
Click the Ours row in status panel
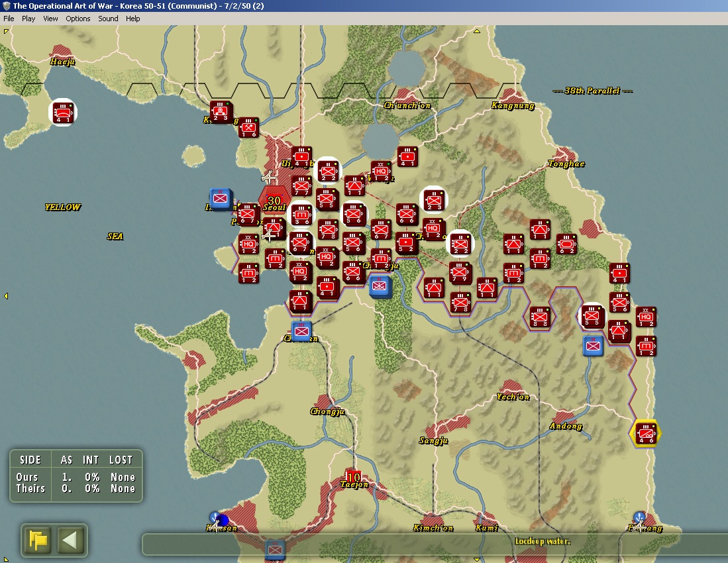coord(76,477)
